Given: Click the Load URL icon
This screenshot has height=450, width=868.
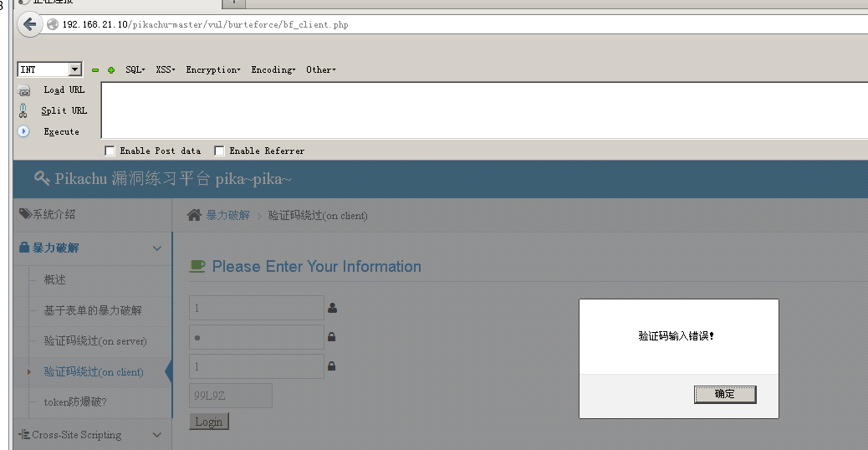Looking at the screenshot, I should point(23,90).
